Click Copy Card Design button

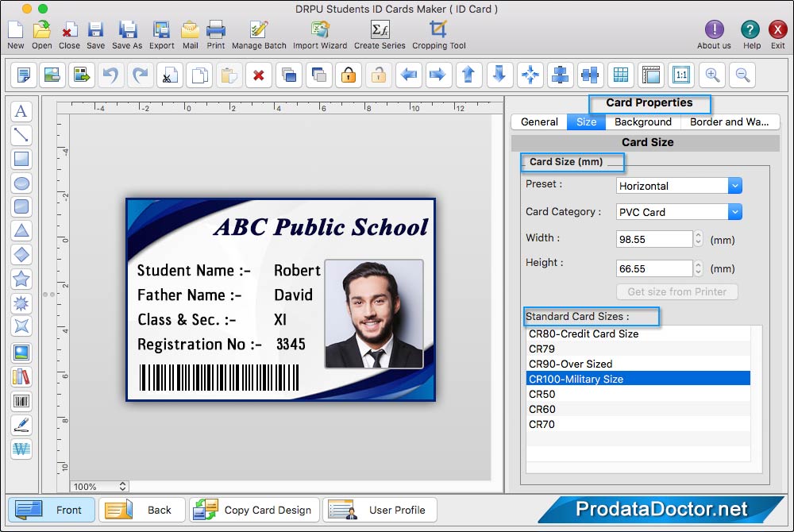point(254,510)
